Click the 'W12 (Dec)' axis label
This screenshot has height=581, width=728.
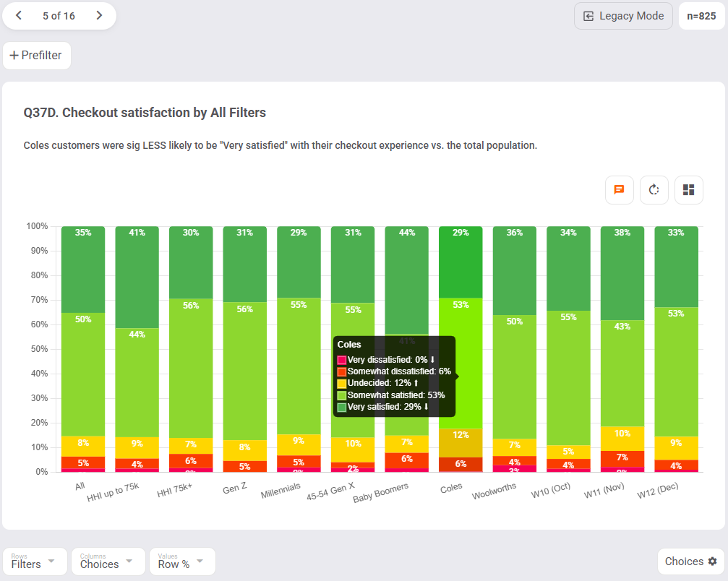657,491
